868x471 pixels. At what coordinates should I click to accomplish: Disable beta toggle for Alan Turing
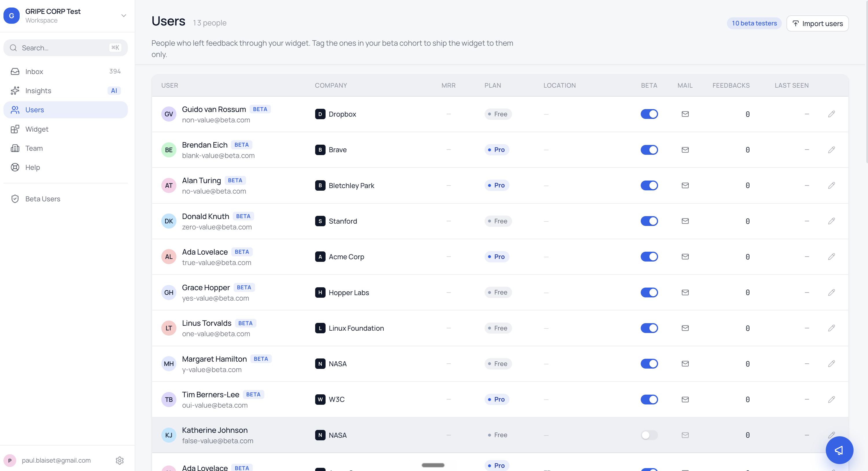649,185
